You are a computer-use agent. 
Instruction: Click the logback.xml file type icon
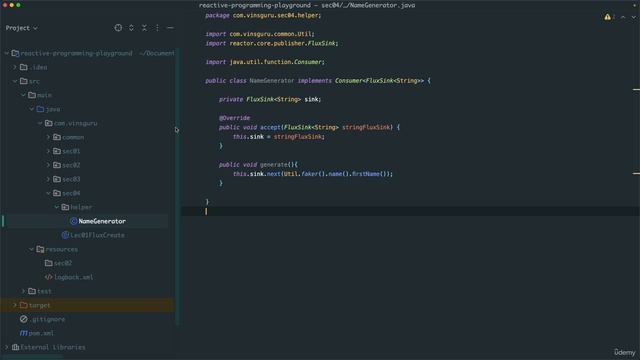(x=49, y=277)
